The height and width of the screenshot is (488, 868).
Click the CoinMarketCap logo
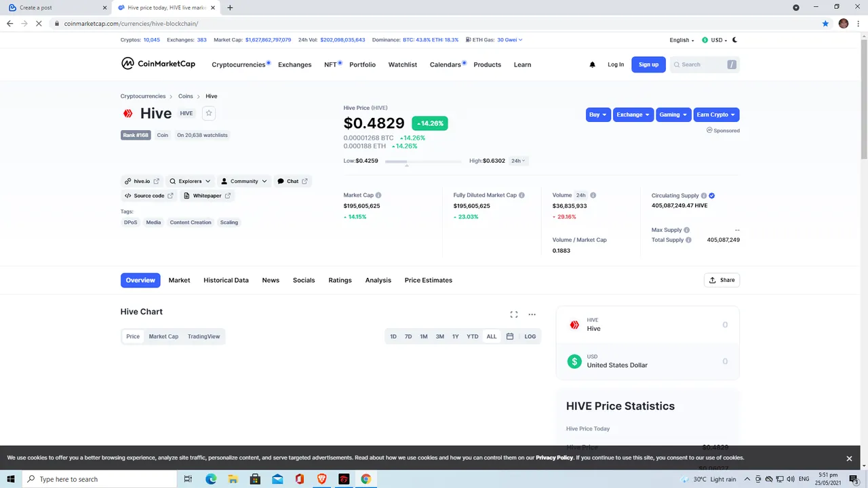pyautogui.click(x=158, y=64)
